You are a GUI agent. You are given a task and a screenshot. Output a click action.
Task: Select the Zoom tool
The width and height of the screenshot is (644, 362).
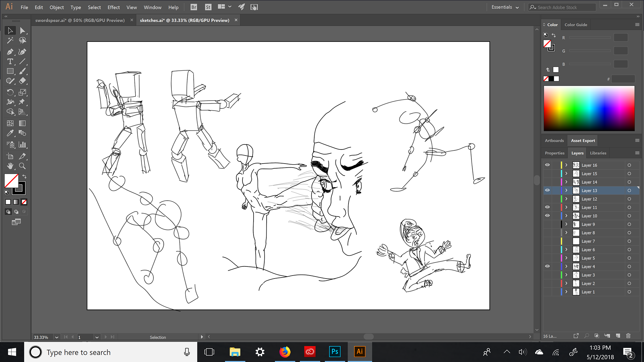(x=22, y=166)
